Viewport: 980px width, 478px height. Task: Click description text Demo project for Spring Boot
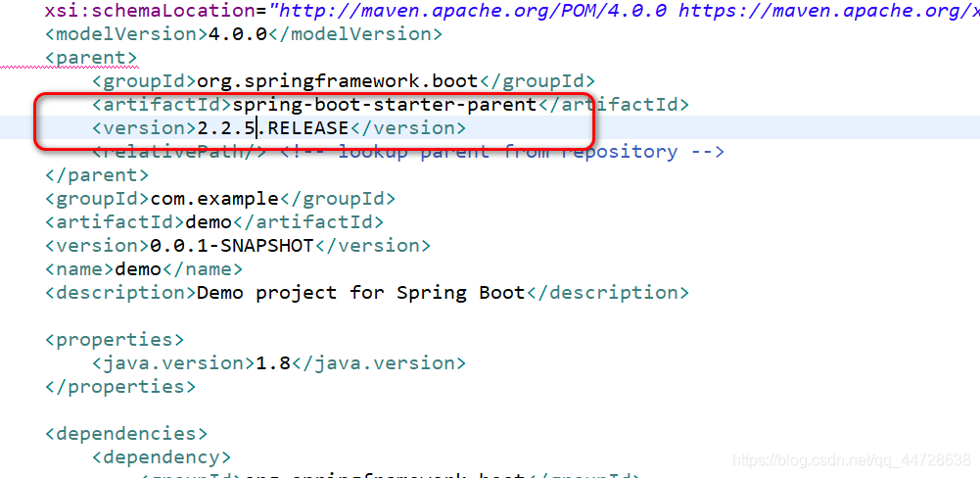click(x=361, y=292)
